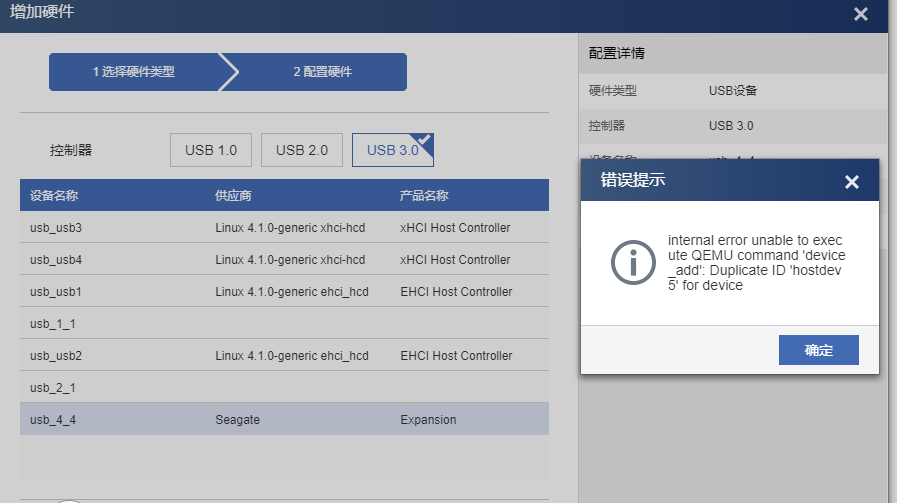Click the 供应商 column header
Screen dimensions: 897x503
point(233,195)
